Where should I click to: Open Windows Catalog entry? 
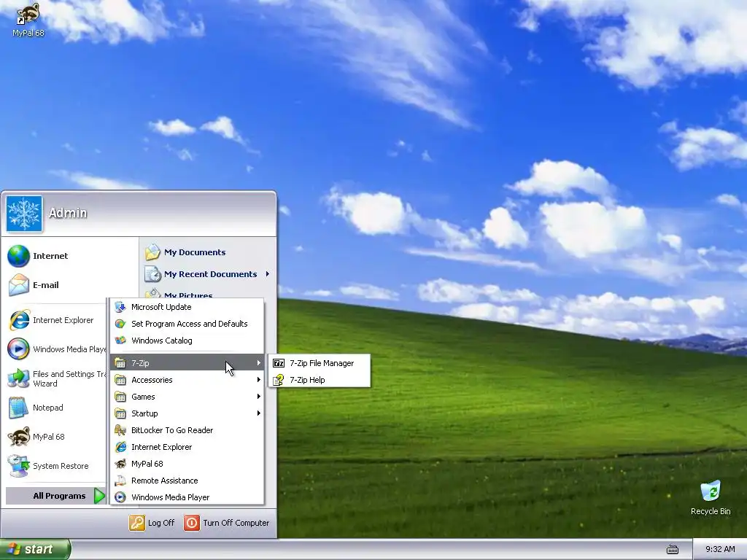(x=187, y=340)
